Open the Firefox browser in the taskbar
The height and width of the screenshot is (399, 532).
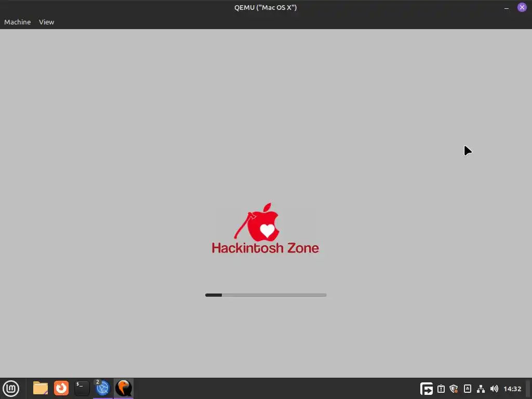point(61,388)
